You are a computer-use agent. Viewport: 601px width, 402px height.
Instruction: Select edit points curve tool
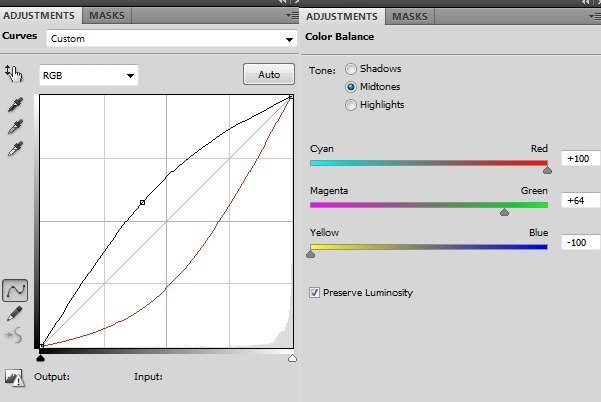15,290
